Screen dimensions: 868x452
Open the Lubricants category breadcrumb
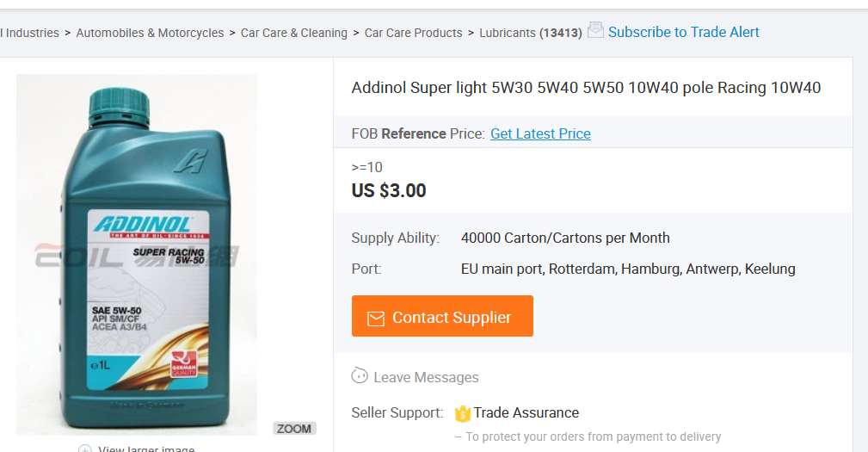click(508, 33)
